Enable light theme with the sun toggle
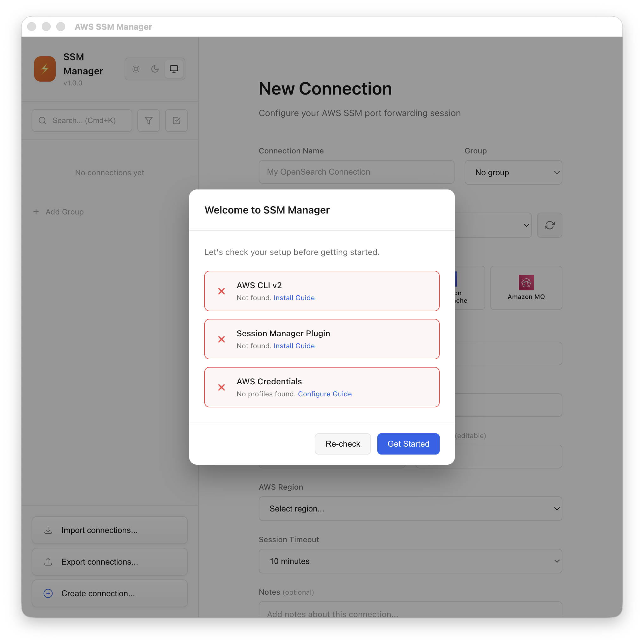 click(136, 69)
